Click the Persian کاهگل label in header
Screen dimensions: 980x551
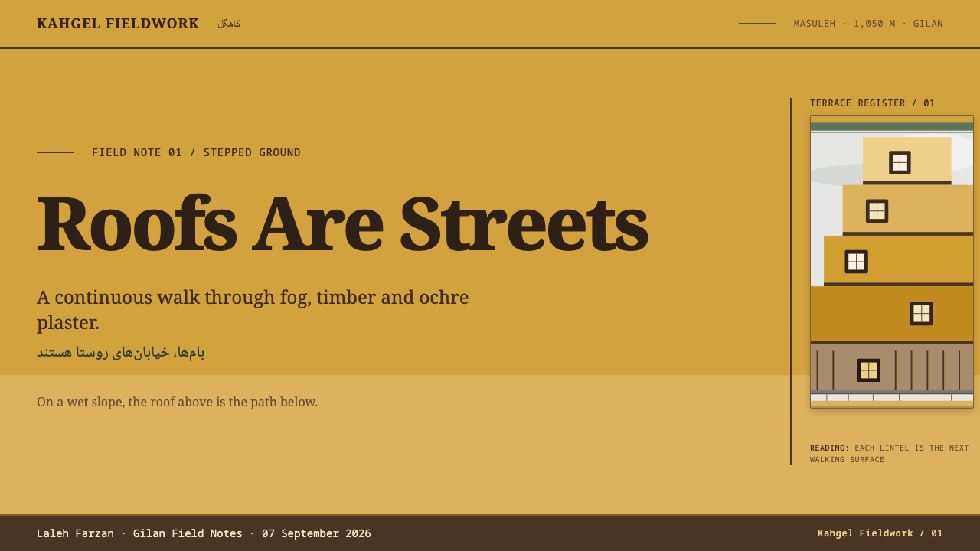coord(229,24)
